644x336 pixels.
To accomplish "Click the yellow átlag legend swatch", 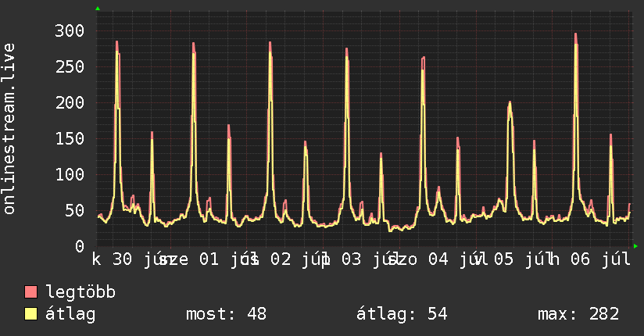I will pyautogui.click(x=30, y=314).
